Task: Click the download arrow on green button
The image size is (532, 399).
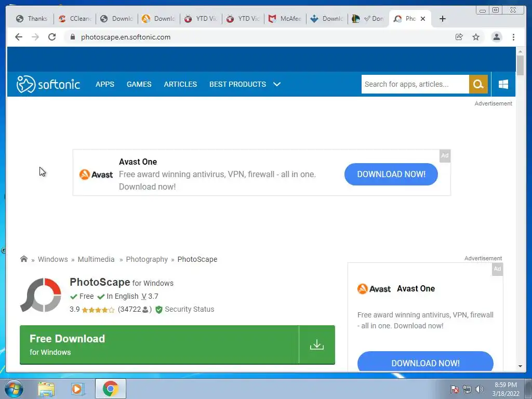Action: coord(316,345)
